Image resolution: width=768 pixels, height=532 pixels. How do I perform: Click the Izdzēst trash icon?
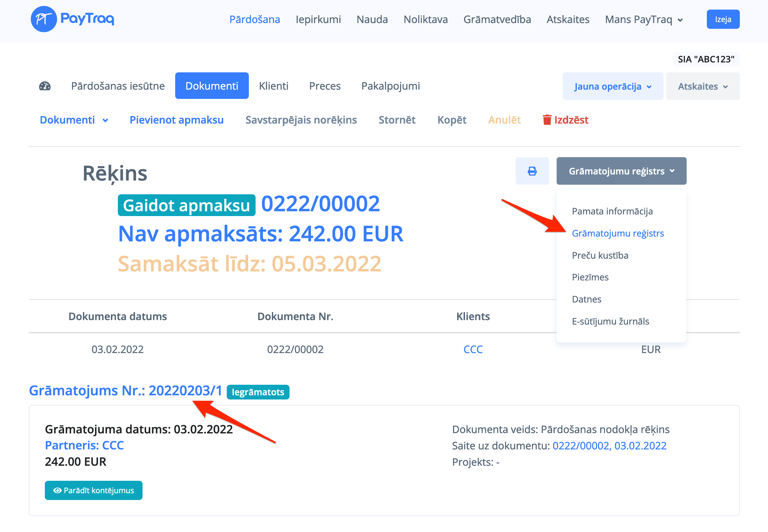coord(547,120)
